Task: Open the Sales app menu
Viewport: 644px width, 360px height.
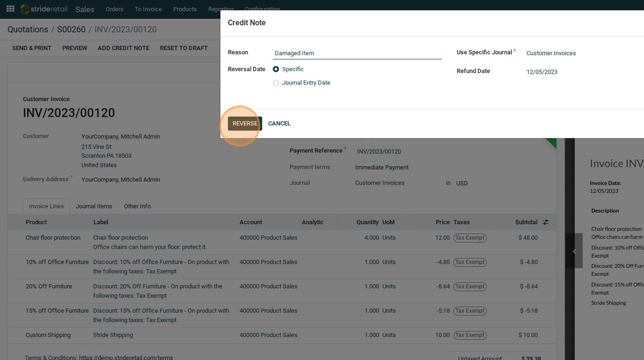Action: pos(85,9)
